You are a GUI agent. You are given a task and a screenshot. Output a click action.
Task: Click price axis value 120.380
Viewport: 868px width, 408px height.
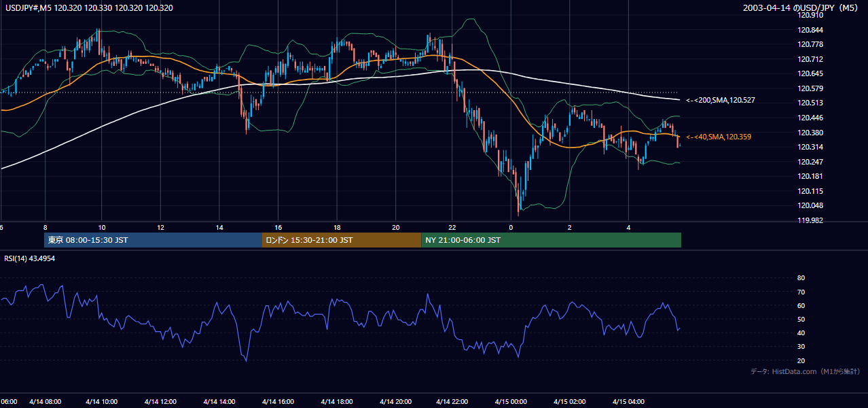pyautogui.click(x=811, y=133)
